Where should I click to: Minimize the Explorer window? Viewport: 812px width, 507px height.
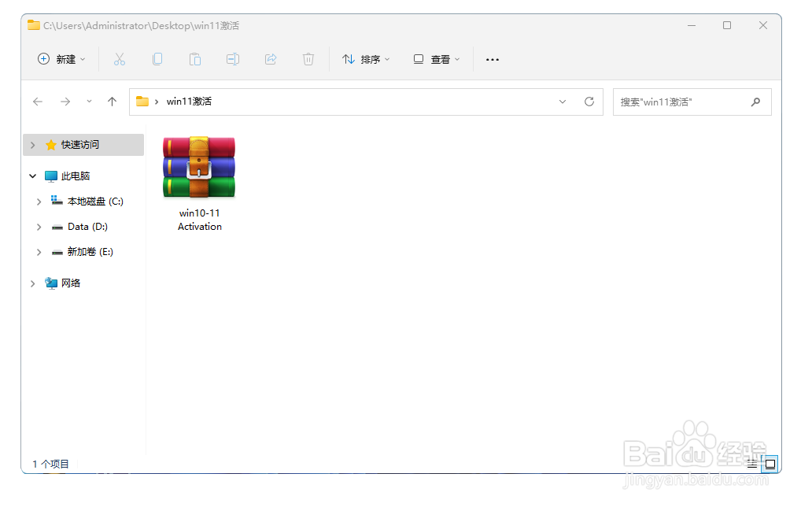pyautogui.click(x=692, y=25)
